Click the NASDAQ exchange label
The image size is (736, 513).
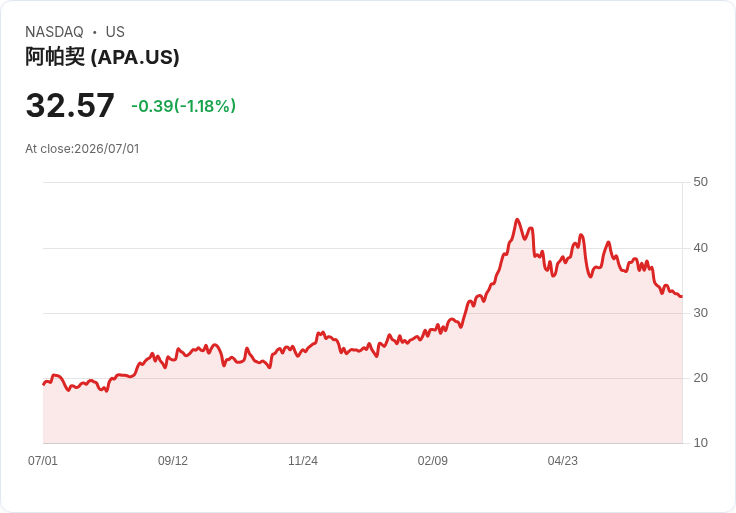click(x=54, y=32)
